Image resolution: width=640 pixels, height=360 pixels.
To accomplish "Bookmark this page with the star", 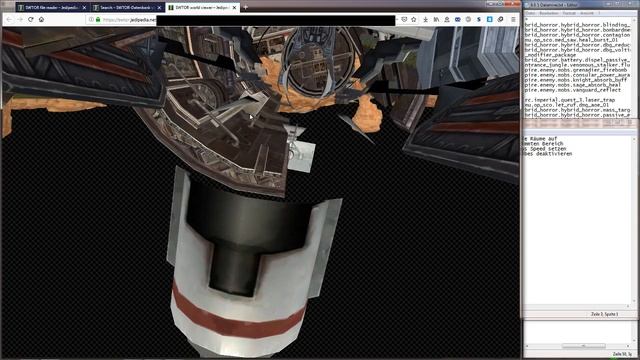I will click(413, 19).
